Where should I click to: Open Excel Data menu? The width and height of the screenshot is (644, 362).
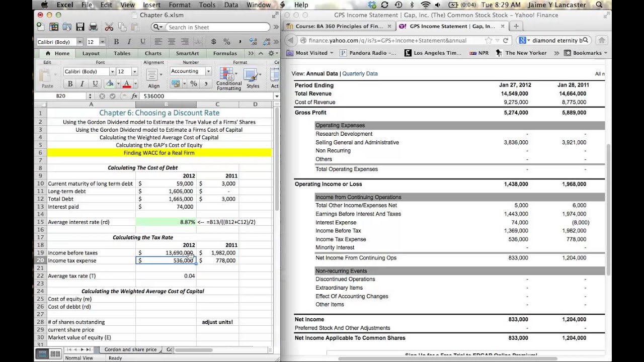pos(231,5)
